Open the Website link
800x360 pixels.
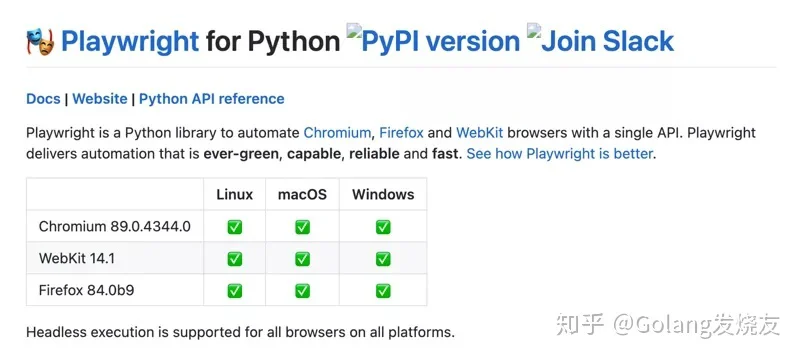pyautogui.click(x=100, y=98)
